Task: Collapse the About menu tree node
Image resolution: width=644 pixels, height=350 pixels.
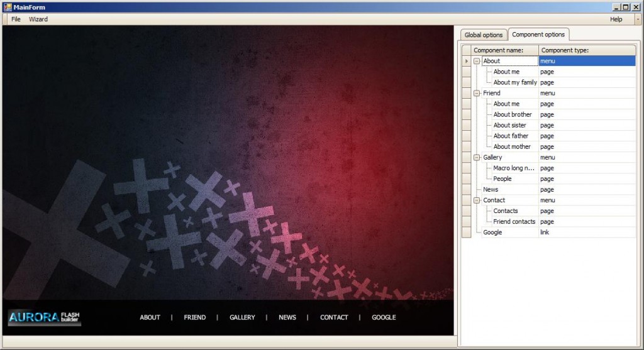Action: (477, 61)
